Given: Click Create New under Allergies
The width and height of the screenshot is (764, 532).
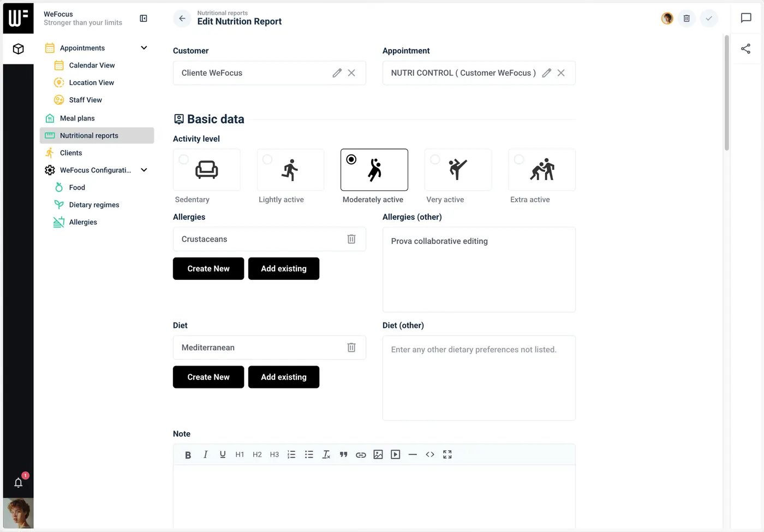Looking at the screenshot, I should tap(208, 268).
